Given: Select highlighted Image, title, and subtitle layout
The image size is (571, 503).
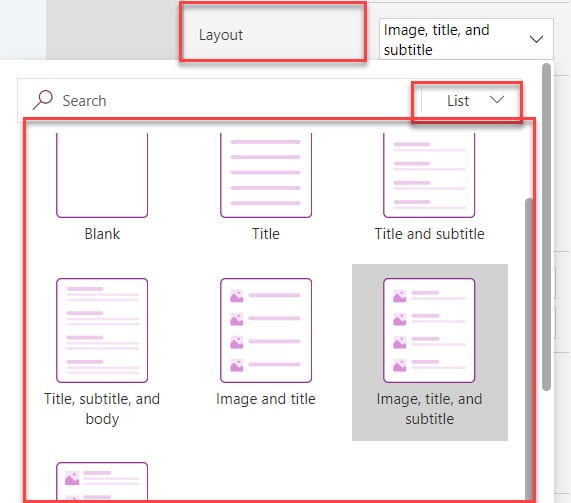Looking at the screenshot, I should click(x=430, y=352).
